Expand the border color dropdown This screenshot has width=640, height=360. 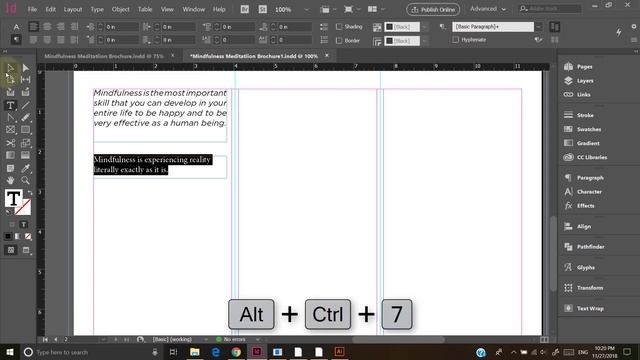425,41
